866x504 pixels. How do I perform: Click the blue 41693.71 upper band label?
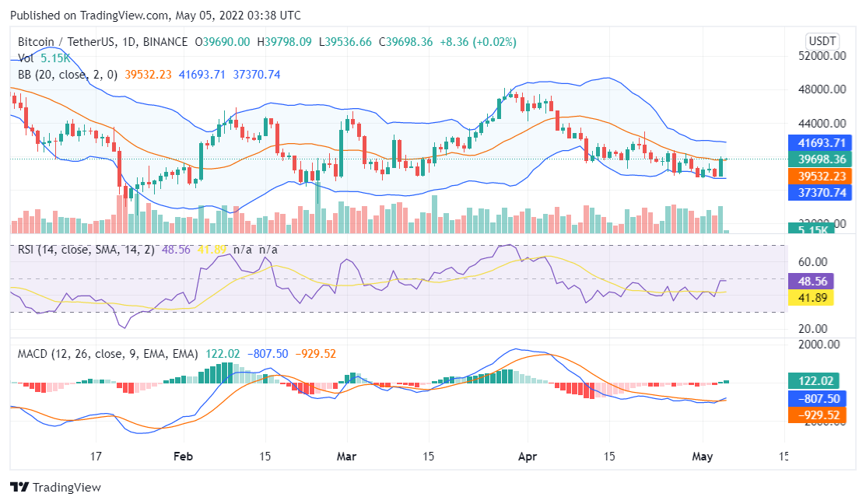pyautogui.click(x=820, y=142)
